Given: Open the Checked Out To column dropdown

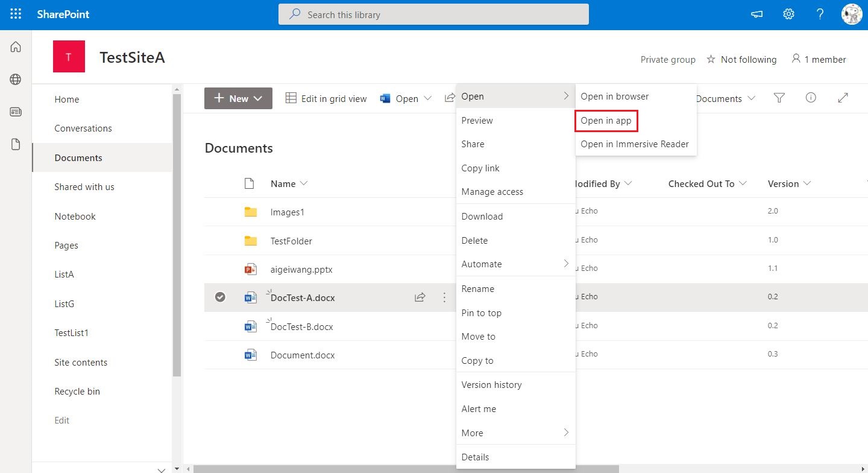Looking at the screenshot, I should pyautogui.click(x=743, y=183).
